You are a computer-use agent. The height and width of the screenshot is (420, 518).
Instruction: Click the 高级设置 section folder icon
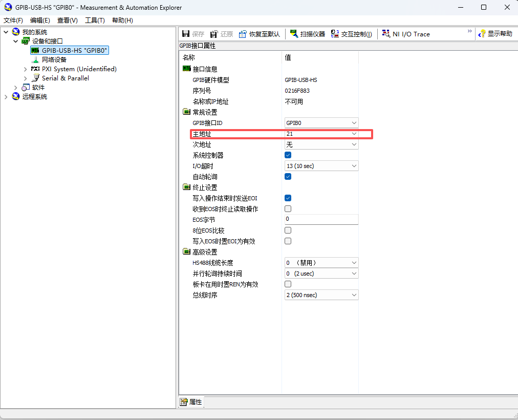click(187, 252)
